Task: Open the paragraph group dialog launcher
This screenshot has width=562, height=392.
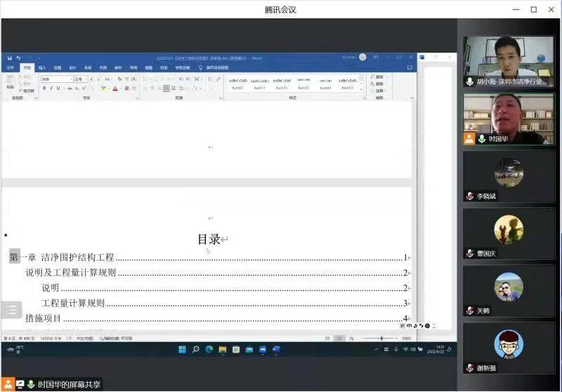Action: [x=221, y=98]
